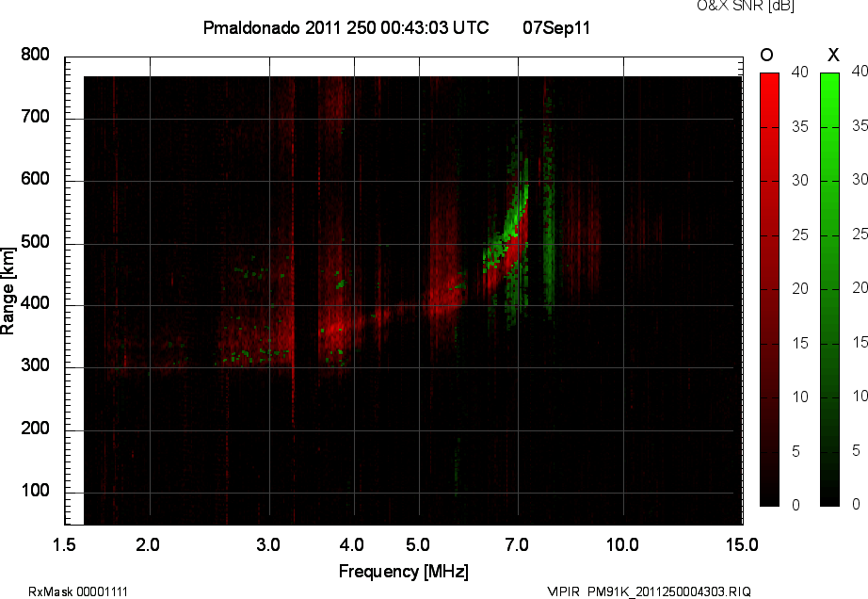Click the 'VIPIR PM91K_2011250004303.RIQ' file name
The width and height of the screenshot is (868, 599).
(649, 591)
